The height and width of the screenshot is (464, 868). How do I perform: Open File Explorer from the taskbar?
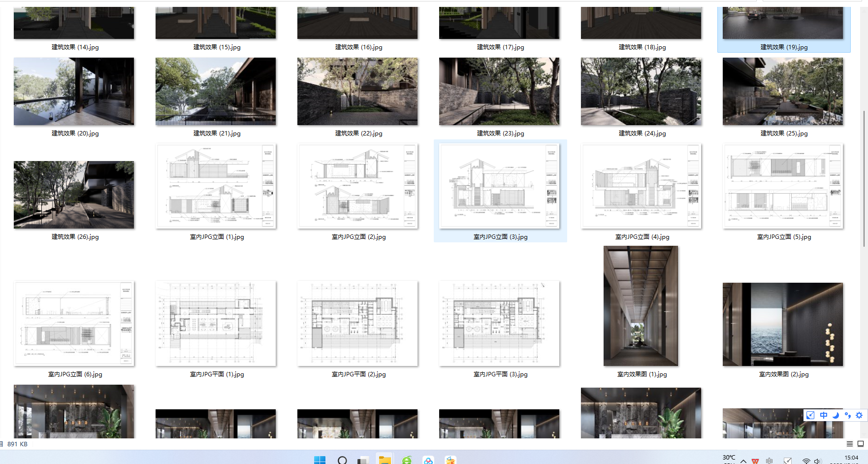(385, 460)
